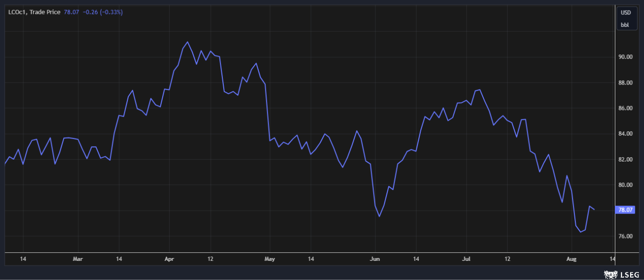The image size is (644, 280).
Task: Click the May label on time axis
Action: point(270,259)
